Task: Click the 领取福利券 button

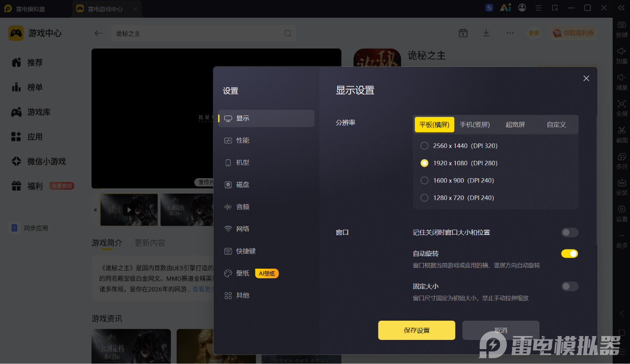Action: tap(573, 33)
